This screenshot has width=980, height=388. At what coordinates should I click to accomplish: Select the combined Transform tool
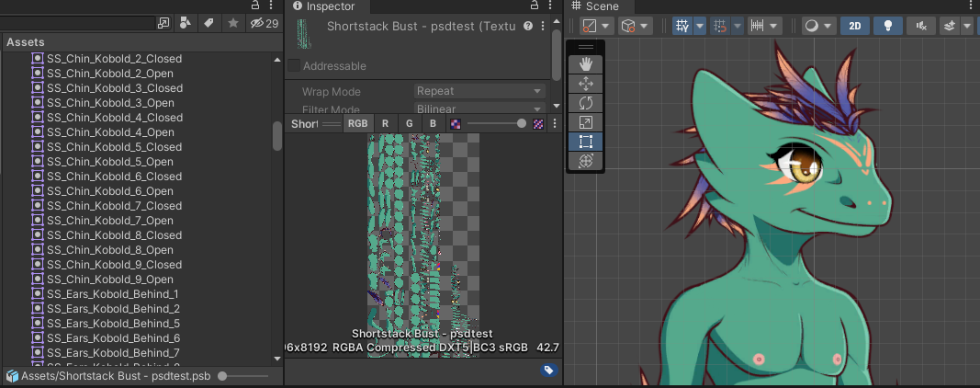coord(586,161)
